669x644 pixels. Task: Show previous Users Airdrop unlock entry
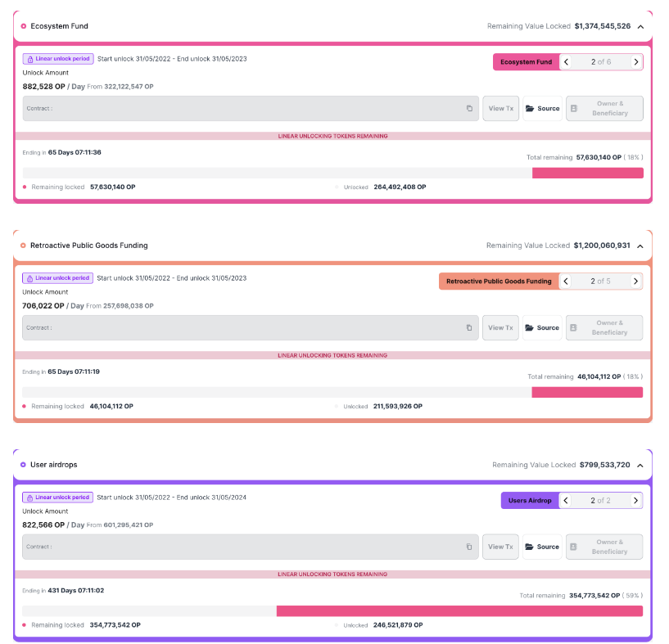[566, 500]
